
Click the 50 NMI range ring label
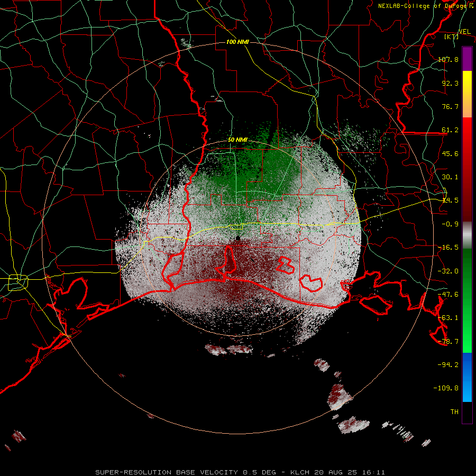click(237, 140)
